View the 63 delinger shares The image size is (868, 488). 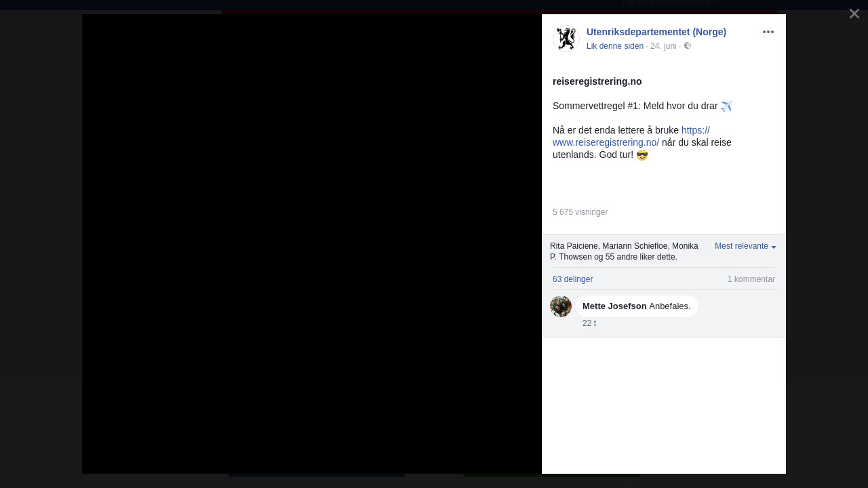(x=572, y=279)
